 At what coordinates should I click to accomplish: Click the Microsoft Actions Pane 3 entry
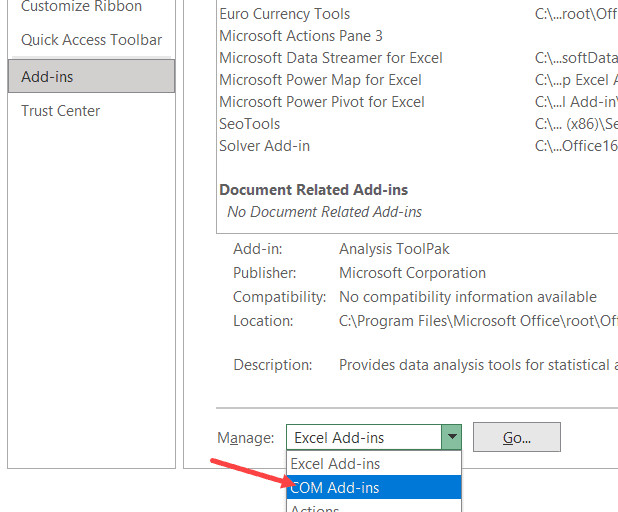(x=300, y=36)
